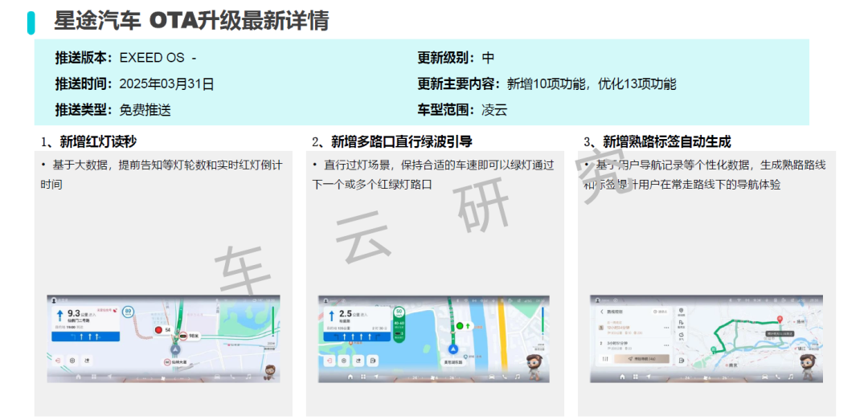
Task: Click slide title '星途汽车 OTA升级最新详情'
Action: tap(191, 21)
